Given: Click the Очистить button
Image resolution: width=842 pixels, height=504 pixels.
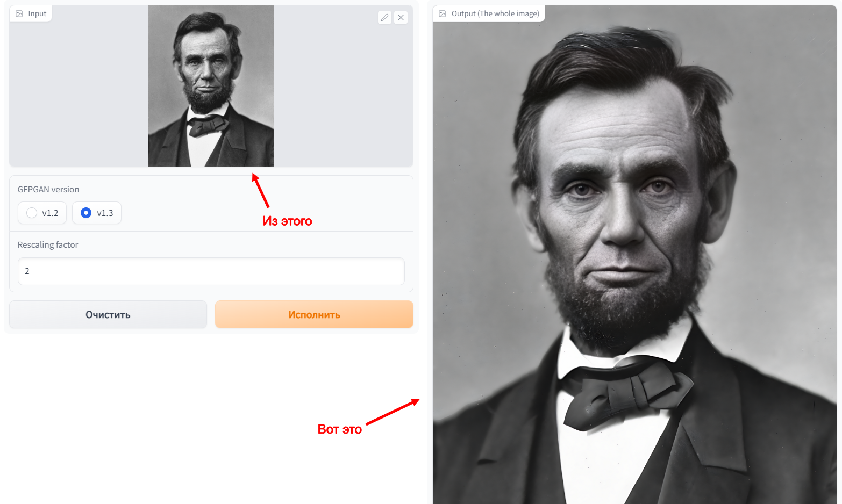Looking at the screenshot, I should tap(108, 314).
